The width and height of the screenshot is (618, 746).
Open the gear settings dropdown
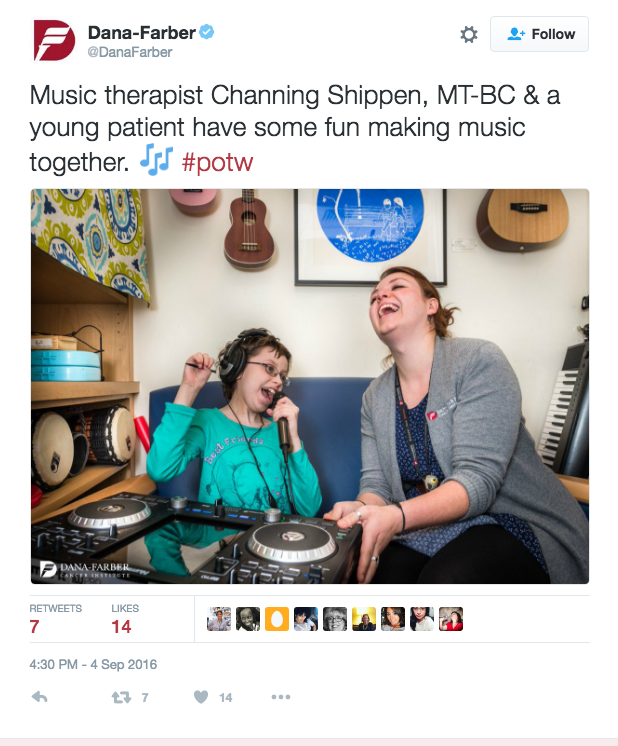(469, 34)
